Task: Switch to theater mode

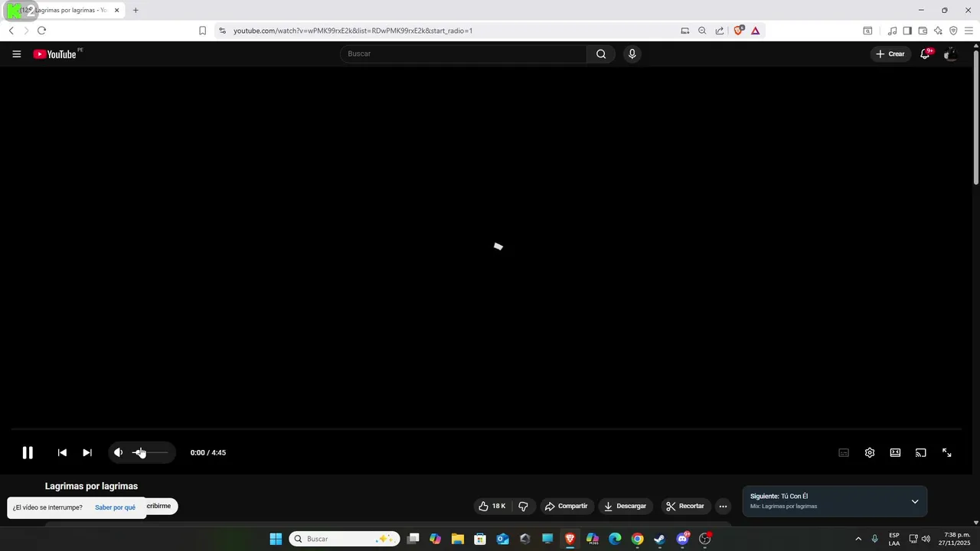Action: [x=895, y=452]
